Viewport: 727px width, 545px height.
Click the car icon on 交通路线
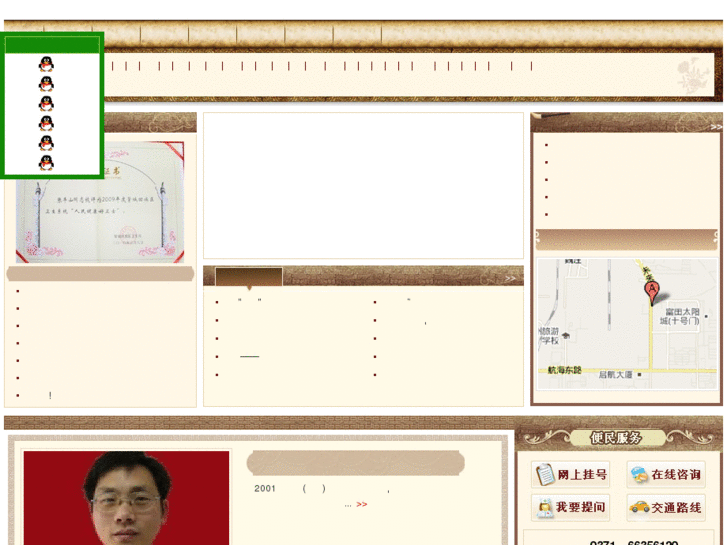[x=639, y=507]
